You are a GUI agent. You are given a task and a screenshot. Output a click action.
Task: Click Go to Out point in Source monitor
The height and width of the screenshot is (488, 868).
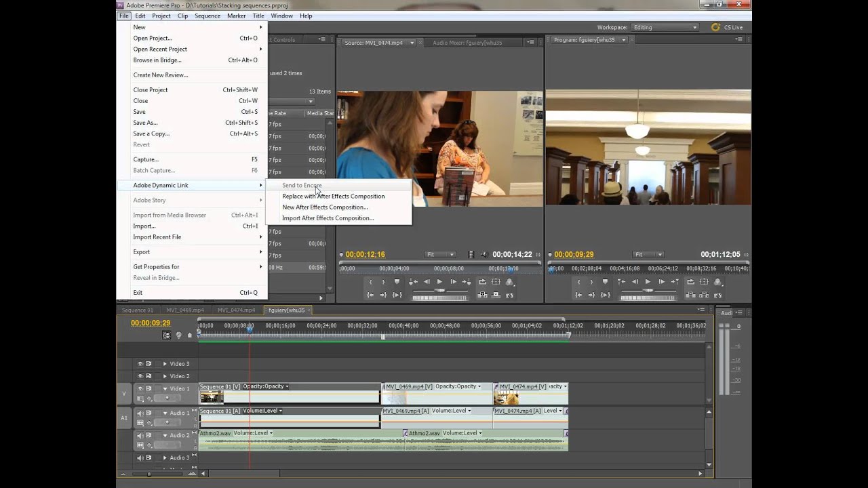coord(383,295)
